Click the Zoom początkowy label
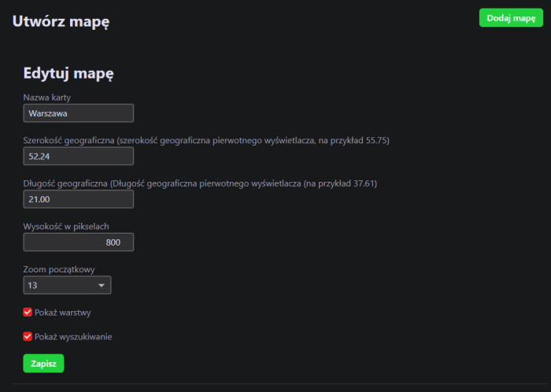 [x=59, y=269]
